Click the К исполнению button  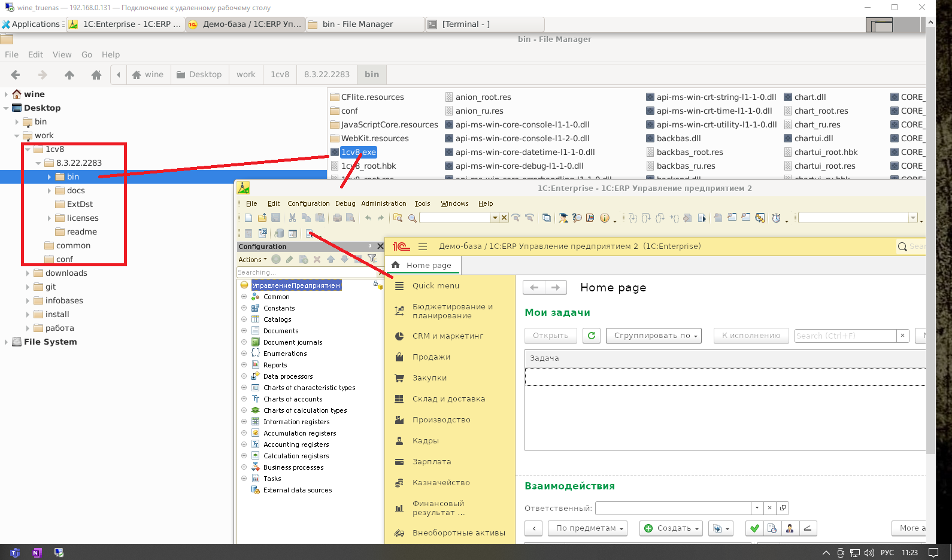[x=751, y=336]
